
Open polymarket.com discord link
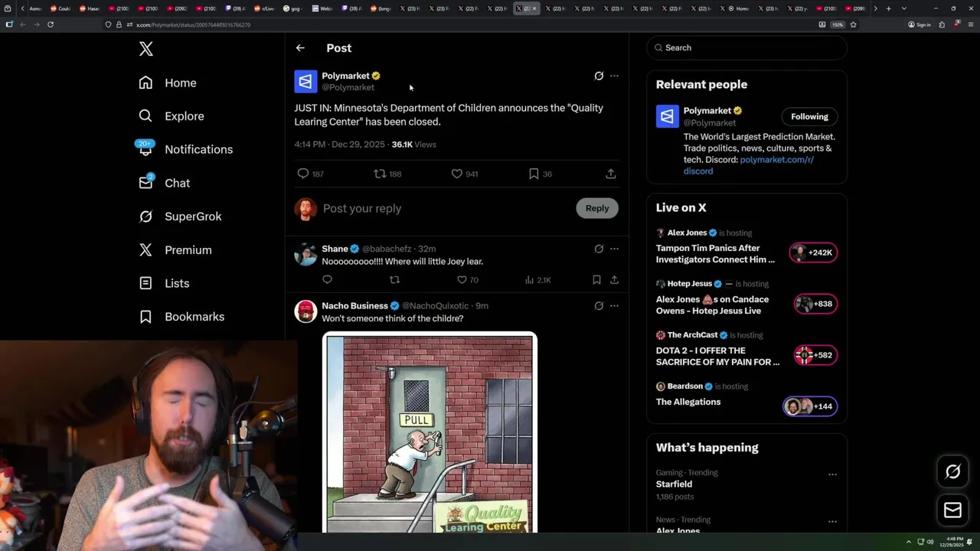(748, 165)
